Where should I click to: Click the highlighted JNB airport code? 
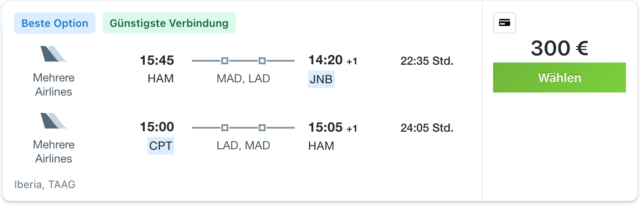click(322, 79)
